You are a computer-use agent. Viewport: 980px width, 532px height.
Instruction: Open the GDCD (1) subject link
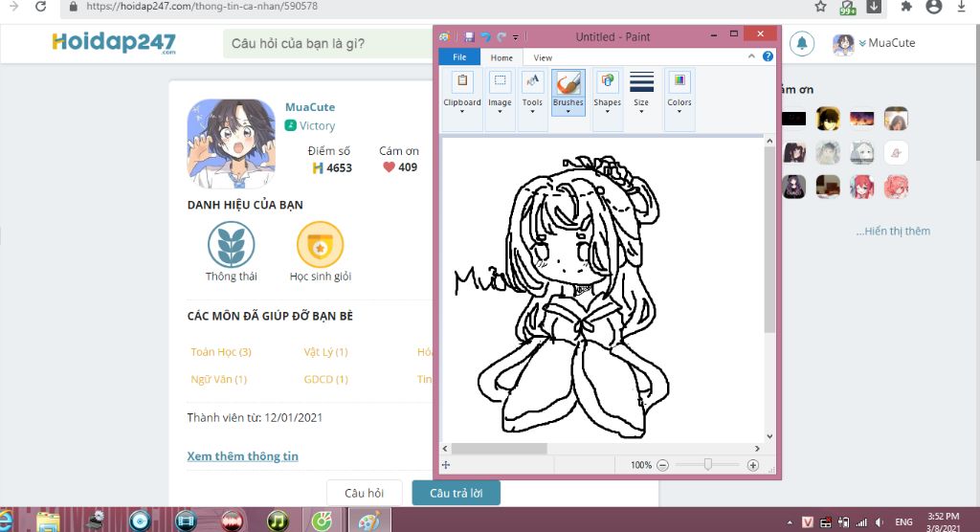[x=325, y=379]
